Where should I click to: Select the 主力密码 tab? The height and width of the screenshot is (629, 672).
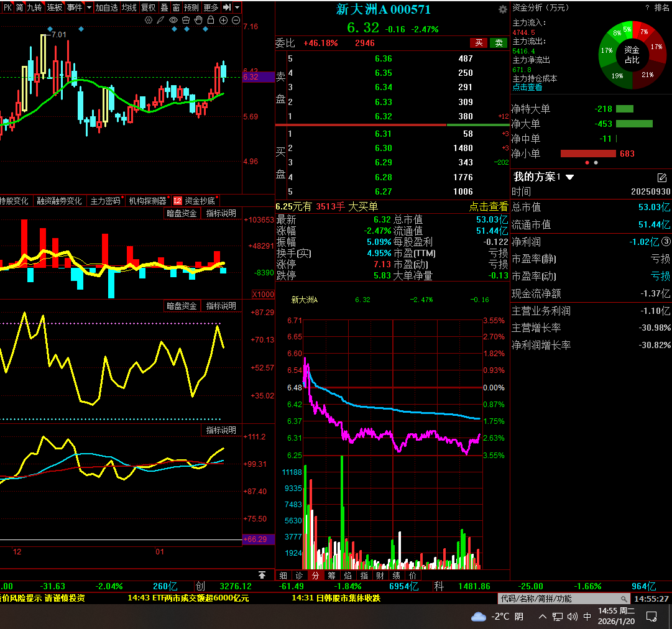point(106,201)
